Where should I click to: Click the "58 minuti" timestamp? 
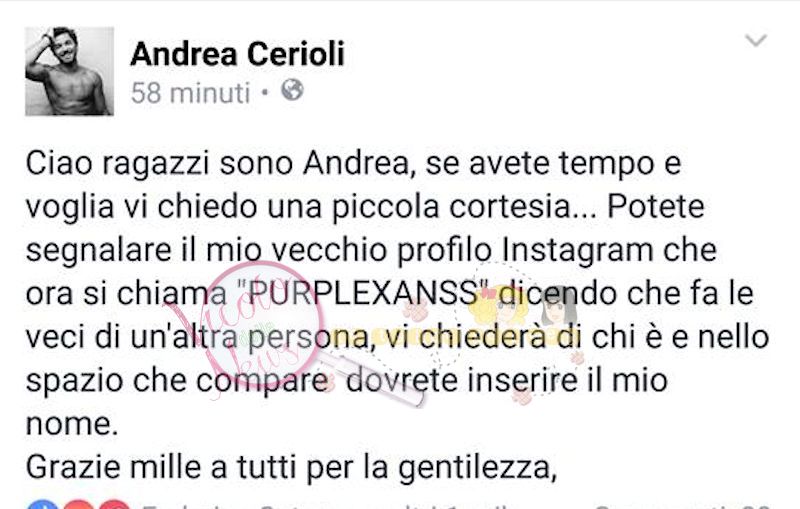coord(190,93)
